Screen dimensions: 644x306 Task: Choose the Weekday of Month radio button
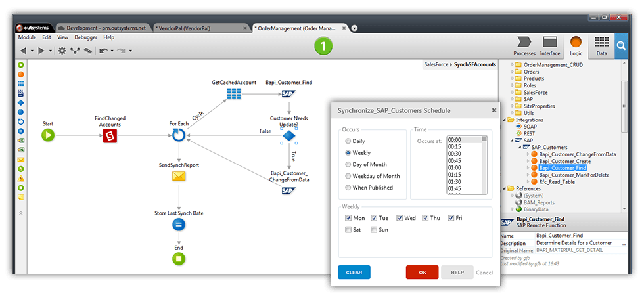(x=348, y=176)
